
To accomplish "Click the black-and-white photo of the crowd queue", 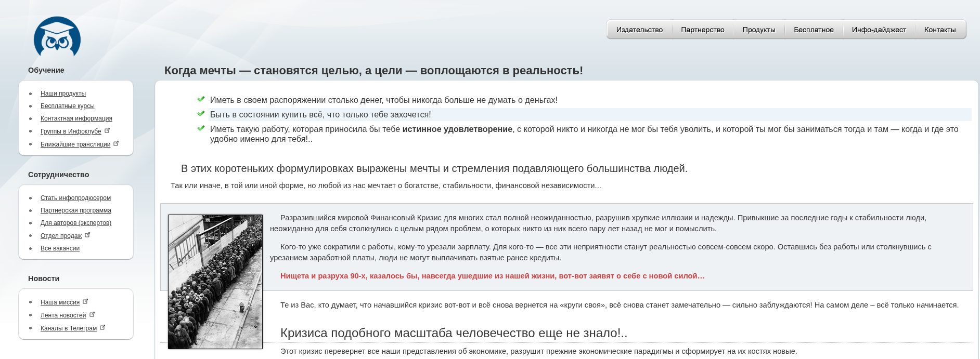I will pos(215,282).
